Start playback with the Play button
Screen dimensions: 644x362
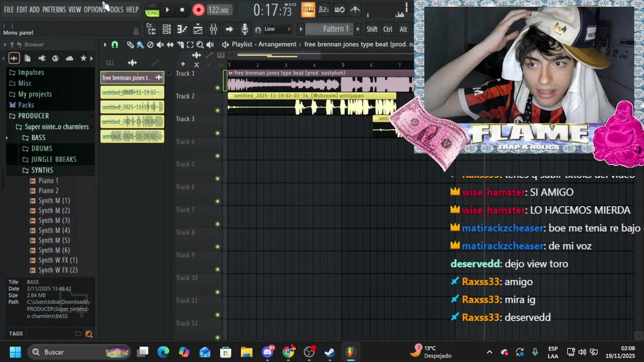click(168, 10)
